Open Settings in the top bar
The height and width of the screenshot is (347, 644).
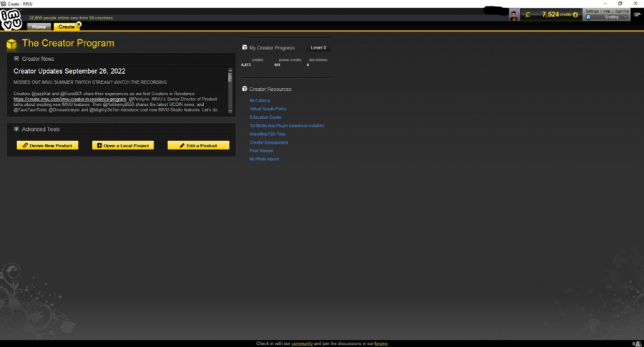click(x=592, y=11)
